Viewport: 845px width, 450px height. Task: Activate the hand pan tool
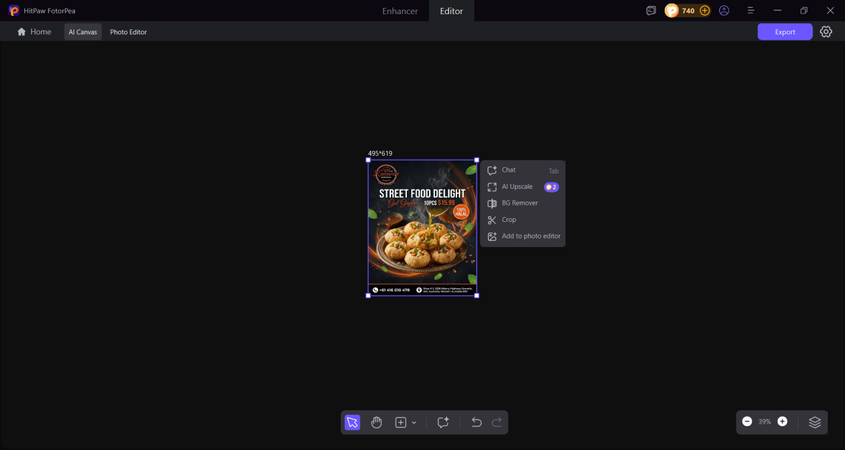(376, 423)
